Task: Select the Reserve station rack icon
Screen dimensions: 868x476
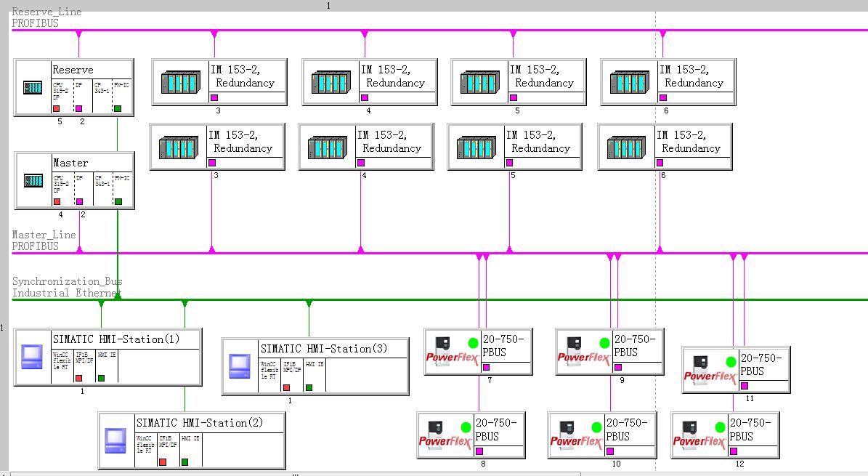Action: pos(33,87)
